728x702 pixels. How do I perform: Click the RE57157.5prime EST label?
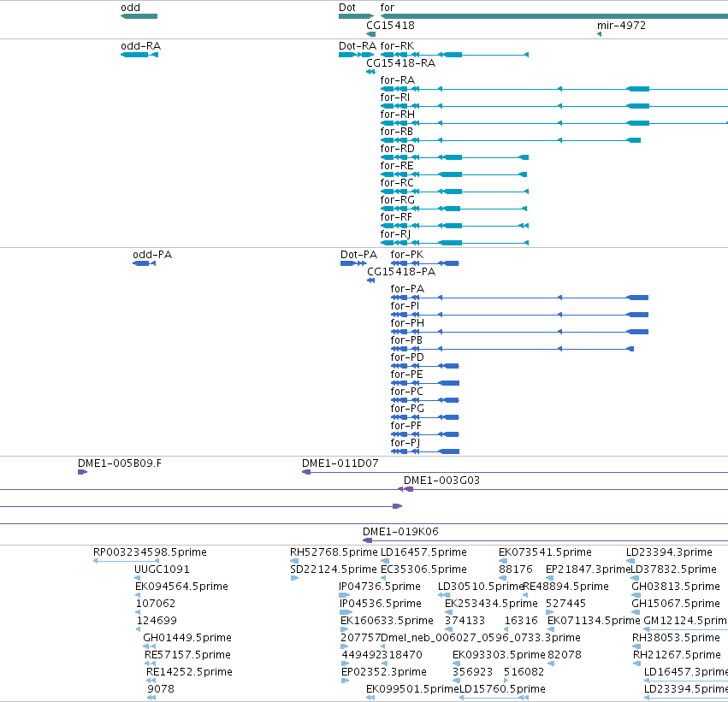coord(187,655)
